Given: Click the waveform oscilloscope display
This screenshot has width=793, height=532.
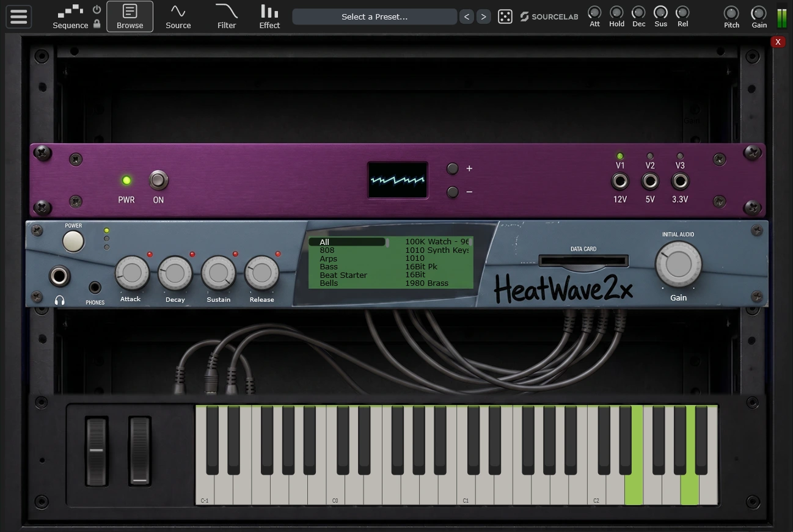Looking at the screenshot, I should point(397,180).
